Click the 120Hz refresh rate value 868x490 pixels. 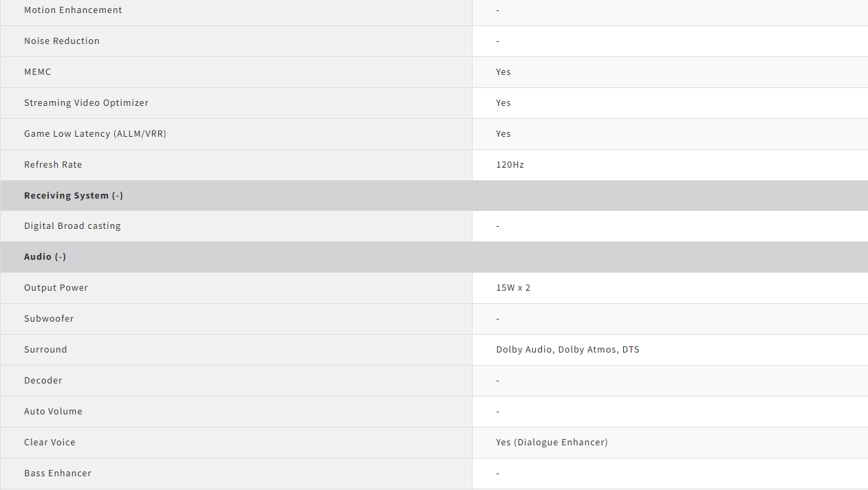point(510,165)
